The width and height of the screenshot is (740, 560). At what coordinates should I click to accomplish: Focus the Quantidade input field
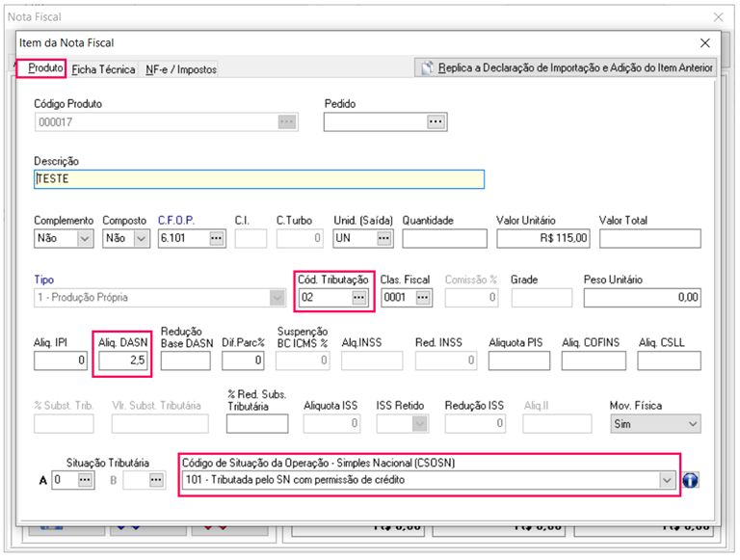[444, 238]
